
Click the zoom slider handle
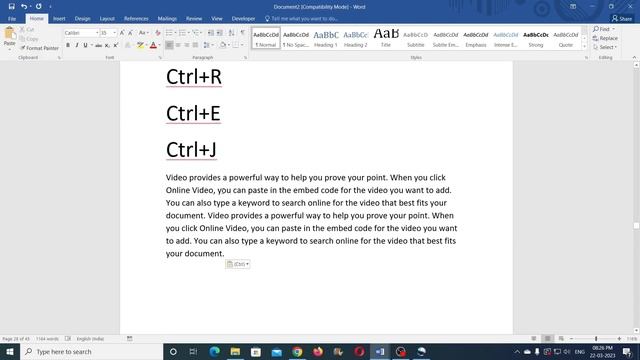(596, 339)
